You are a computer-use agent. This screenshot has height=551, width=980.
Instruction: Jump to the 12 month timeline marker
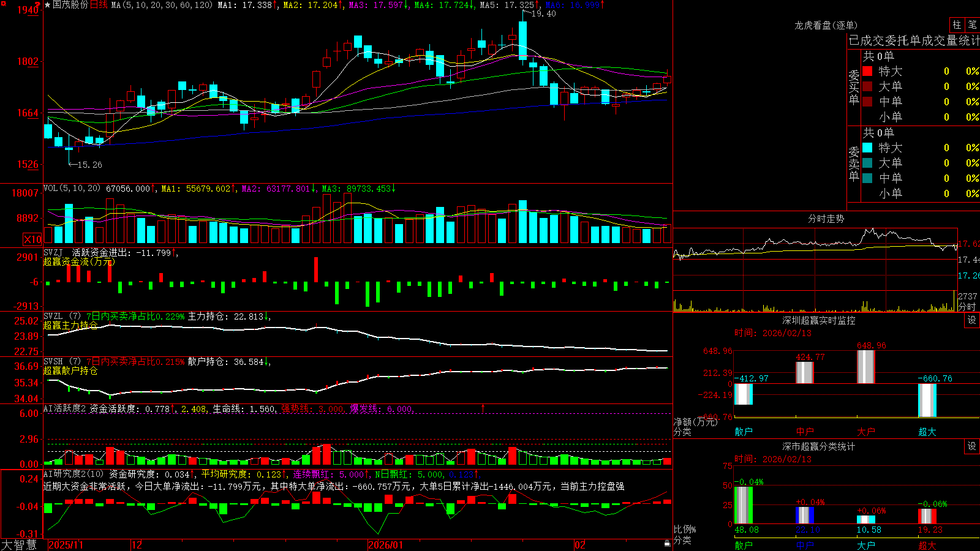(x=137, y=545)
